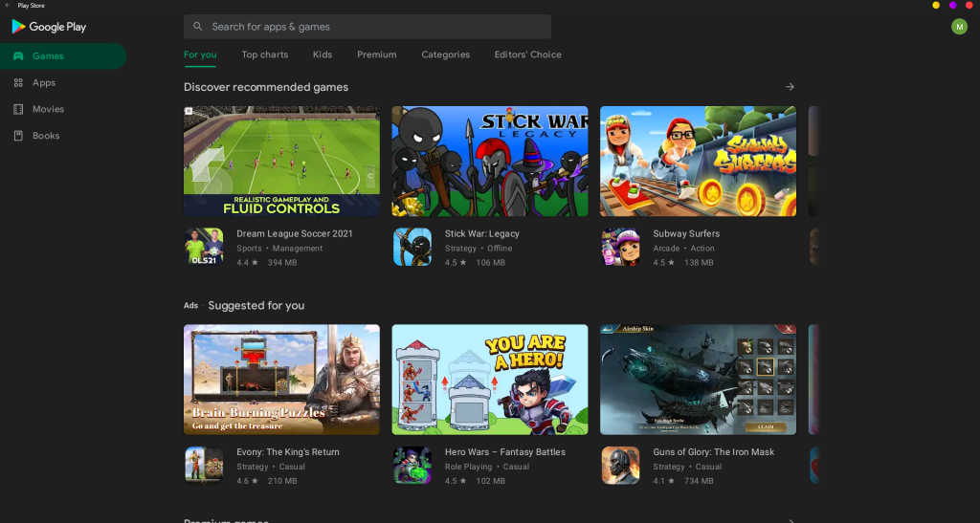Open the Subway Surfers title
The height and width of the screenshot is (523, 980).
click(686, 233)
